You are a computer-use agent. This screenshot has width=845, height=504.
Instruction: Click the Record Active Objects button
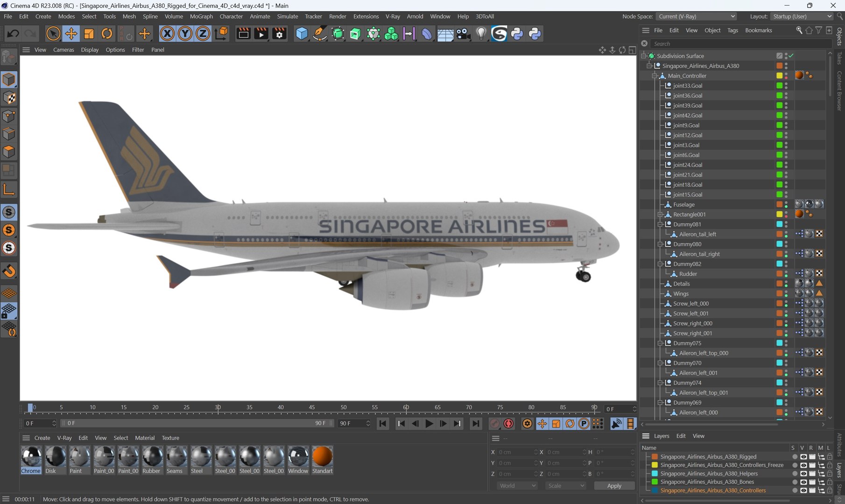[x=494, y=423]
